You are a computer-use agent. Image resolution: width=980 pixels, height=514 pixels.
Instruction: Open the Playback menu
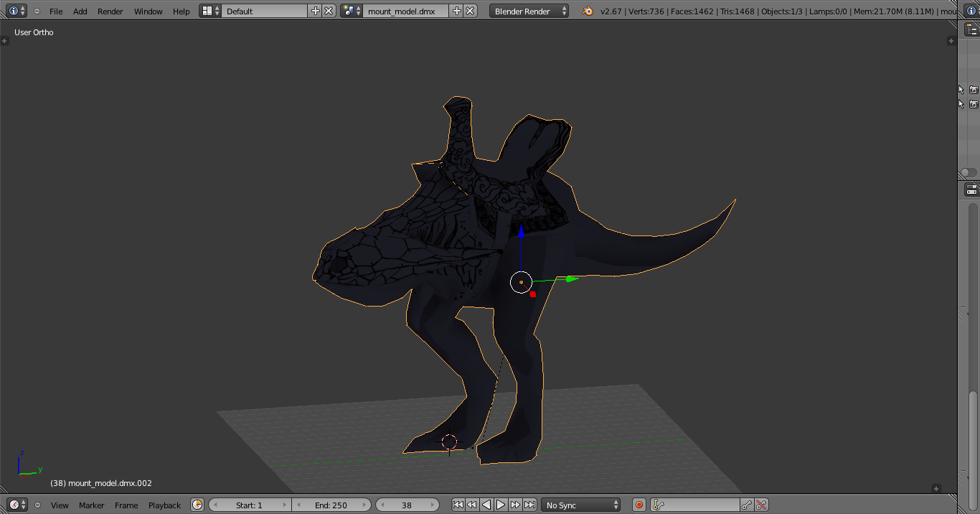pos(164,505)
